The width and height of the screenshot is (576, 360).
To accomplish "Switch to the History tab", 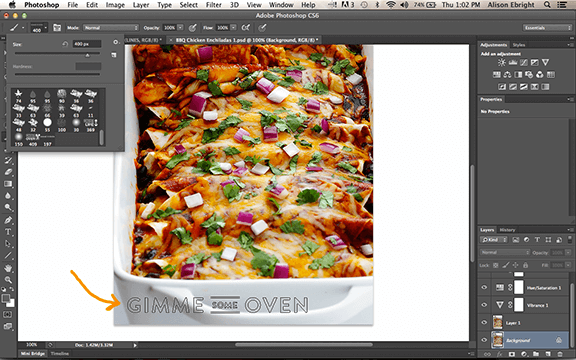I will point(507,230).
